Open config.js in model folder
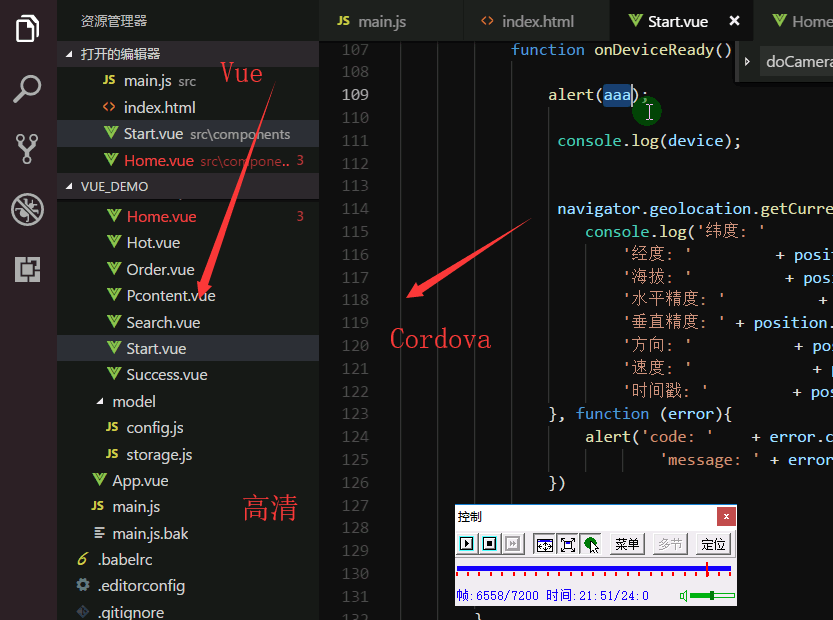This screenshot has width=833, height=620. point(188,428)
